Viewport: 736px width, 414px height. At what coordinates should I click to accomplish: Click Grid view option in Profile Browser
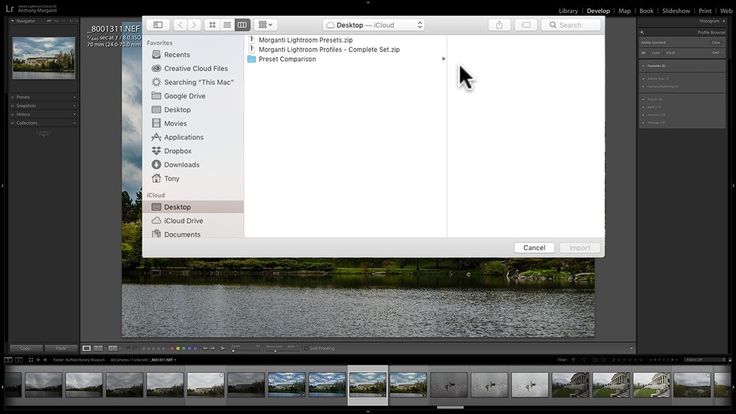point(715,53)
